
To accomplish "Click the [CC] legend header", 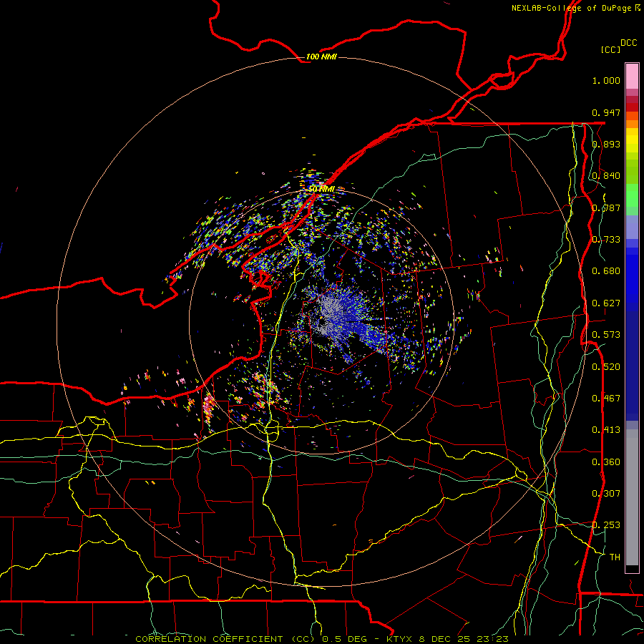I will 610,49.
